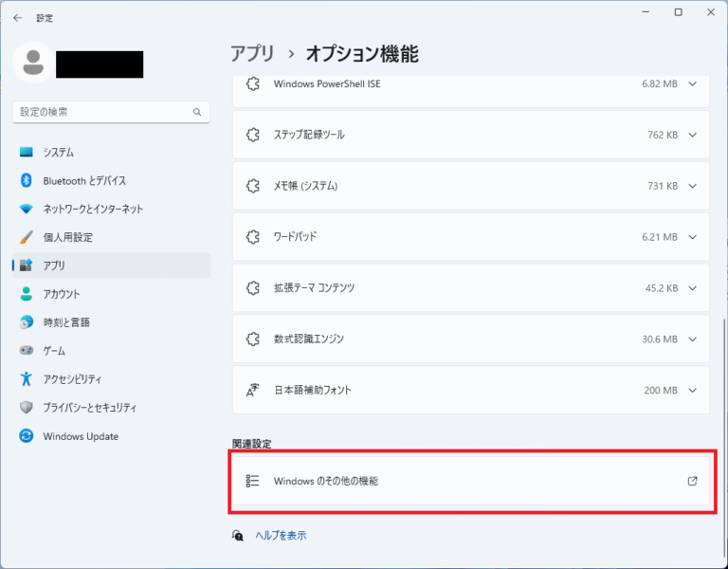Open Bluetooth とデバイス settings
The width and height of the screenshot is (728, 569).
pos(83,180)
